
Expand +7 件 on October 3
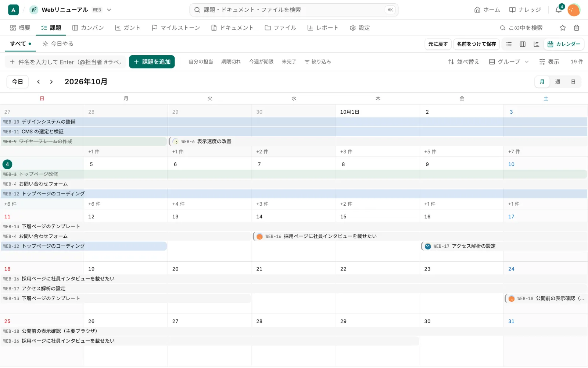514,152
